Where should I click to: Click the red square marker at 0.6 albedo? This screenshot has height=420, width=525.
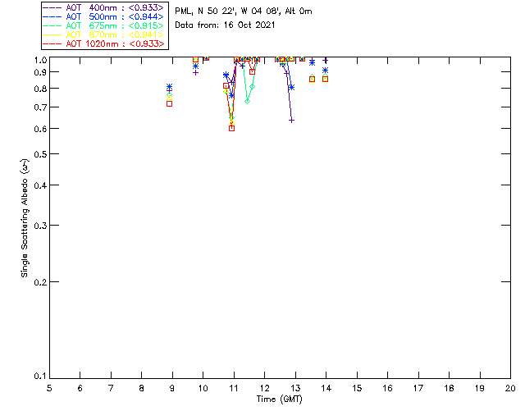pos(231,128)
